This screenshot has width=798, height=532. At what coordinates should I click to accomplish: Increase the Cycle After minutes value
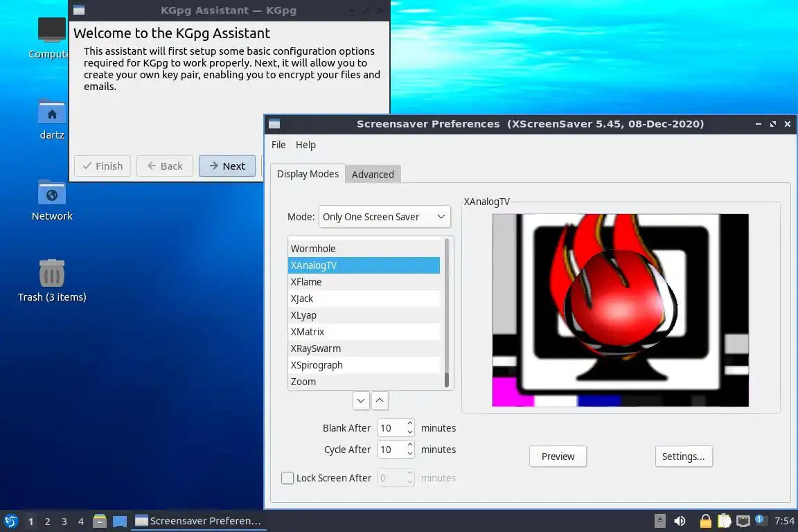(410, 445)
